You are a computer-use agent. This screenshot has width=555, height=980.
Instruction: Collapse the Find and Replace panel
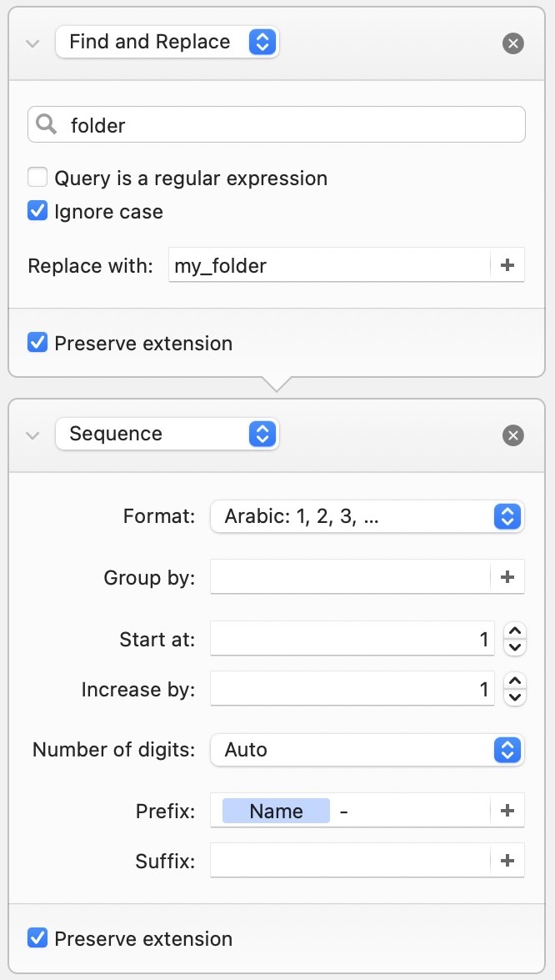tap(32, 43)
